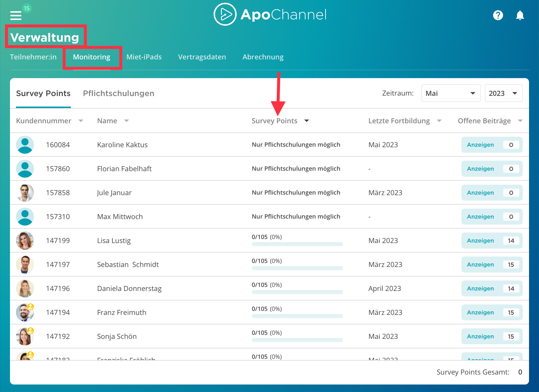This screenshot has width=539, height=392.
Task: Click Lisa Lustig's survey points progress bar
Action: coord(297,244)
